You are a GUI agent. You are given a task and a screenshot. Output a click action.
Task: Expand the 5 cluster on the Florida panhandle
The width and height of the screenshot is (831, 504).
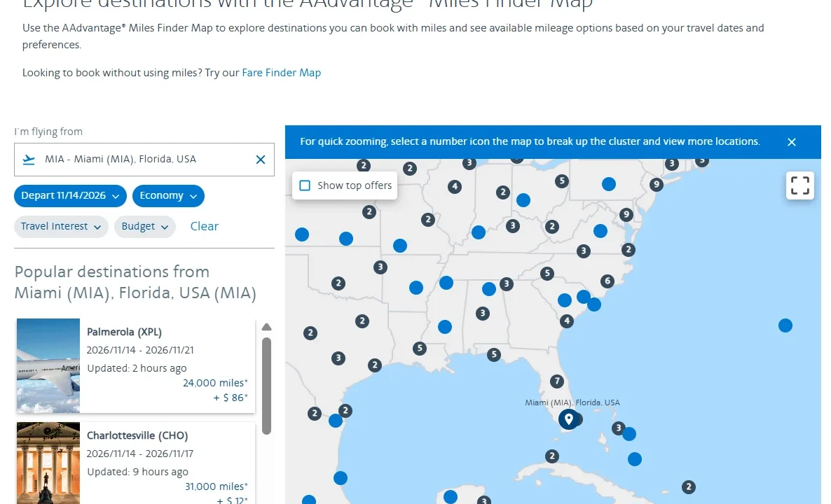tap(493, 354)
